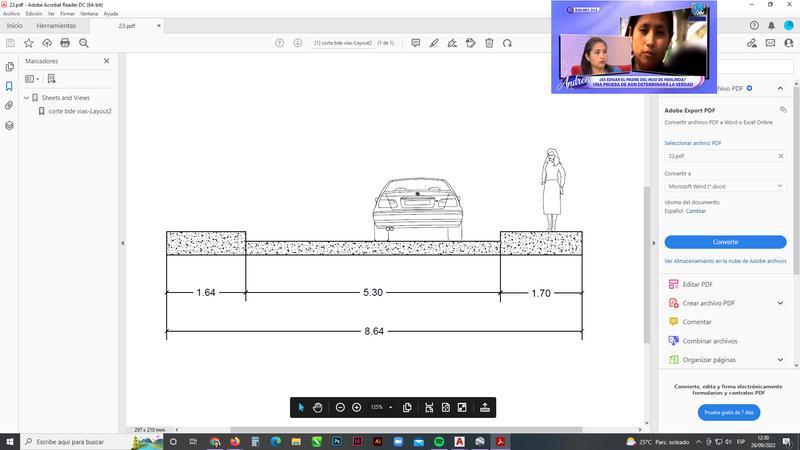Image resolution: width=800 pixels, height=450 pixels.
Task: Close the Marcadores panel
Action: click(x=107, y=61)
